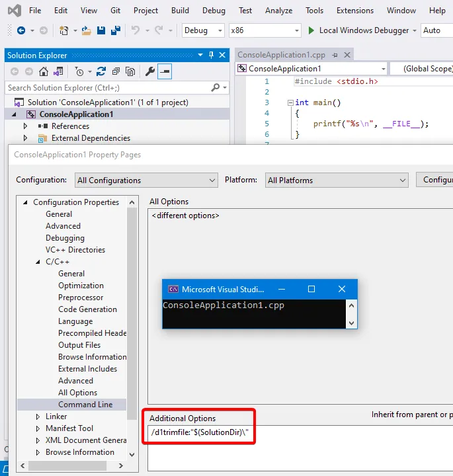Viewport: 453px width, 476px height.
Task: Select Code Generation property page
Action: click(88, 309)
